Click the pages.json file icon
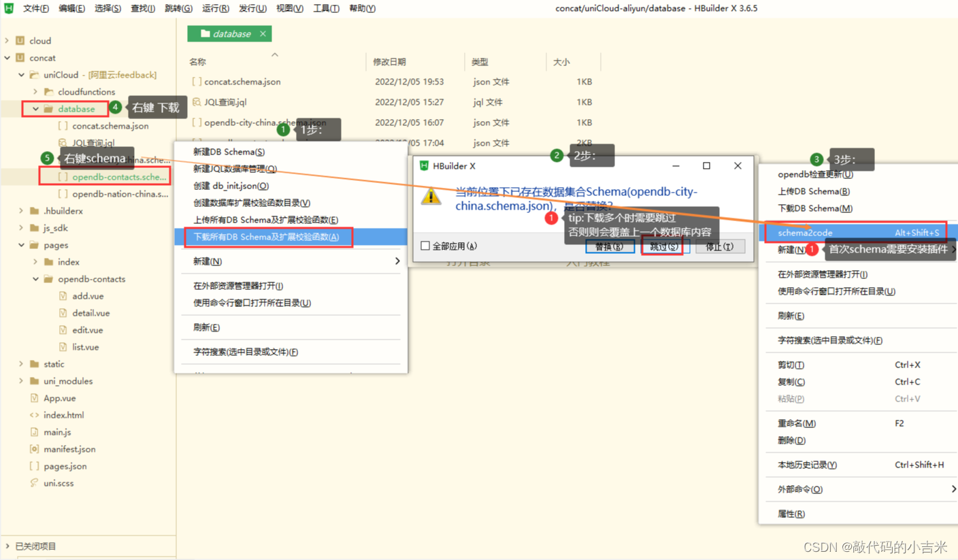This screenshot has width=958, height=560. coord(34,466)
